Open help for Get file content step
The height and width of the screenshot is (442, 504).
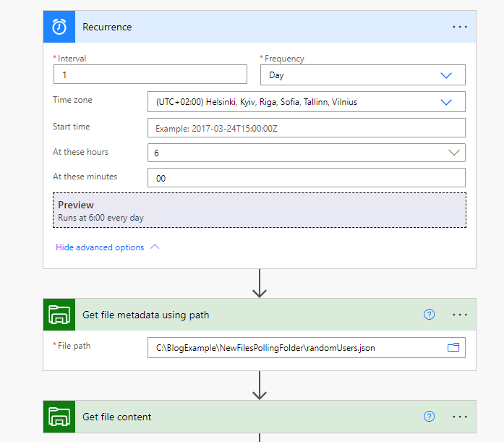click(430, 417)
